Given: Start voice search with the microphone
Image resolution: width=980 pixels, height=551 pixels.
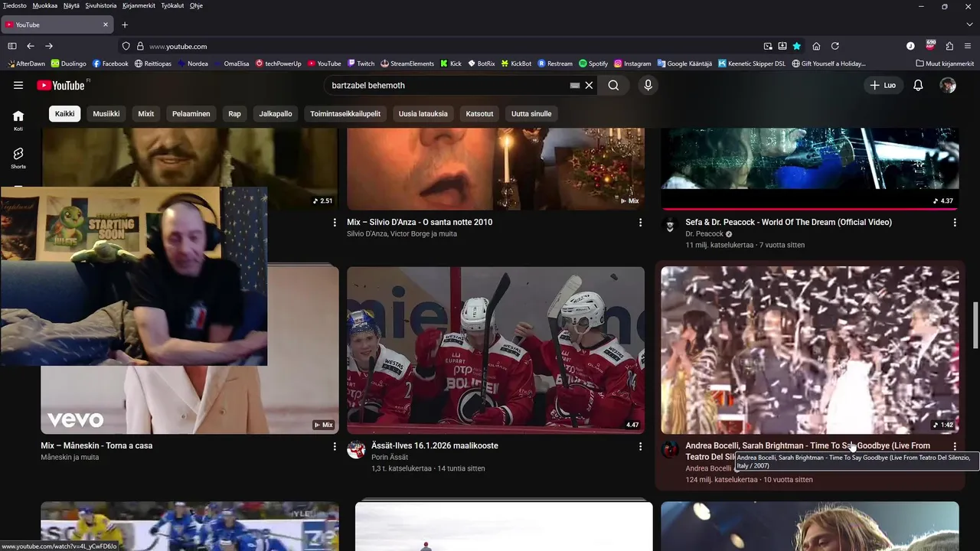Looking at the screenshot, I should (648, 86).
